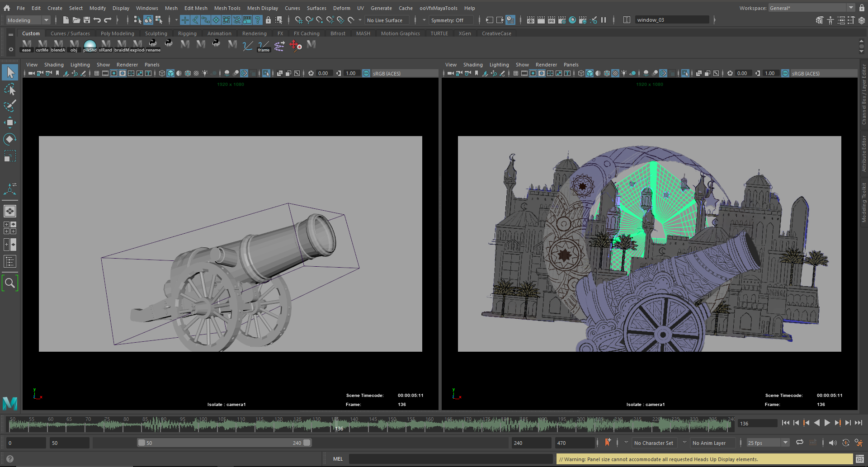Click the Set Bookmark icon near the range slider

coord(608,443)
